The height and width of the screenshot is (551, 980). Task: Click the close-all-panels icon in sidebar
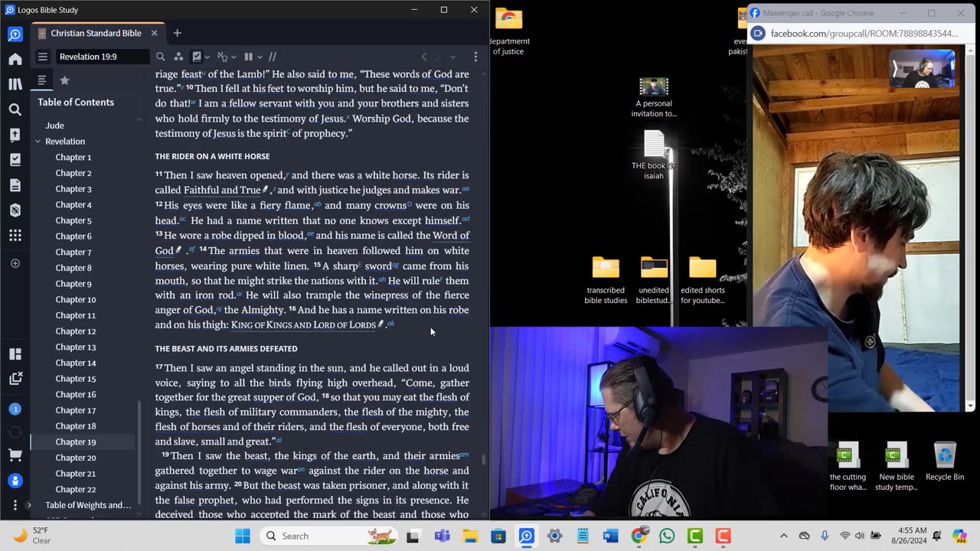(15, 379)
